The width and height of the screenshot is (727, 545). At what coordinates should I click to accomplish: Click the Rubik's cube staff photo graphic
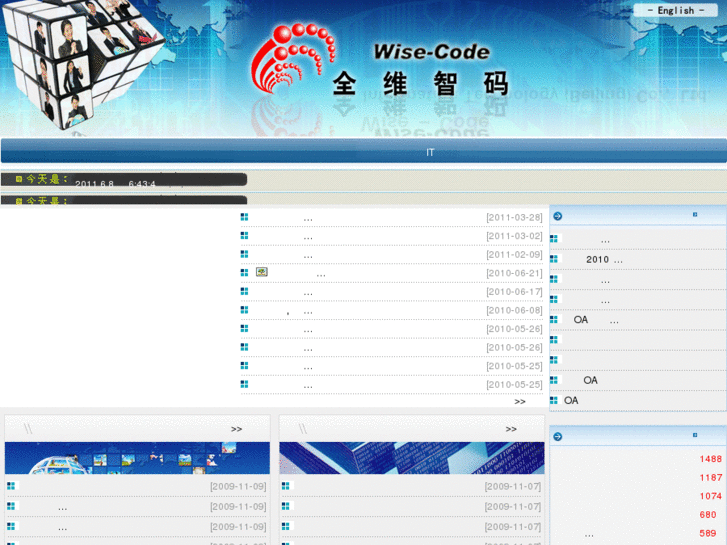(83, 63)
